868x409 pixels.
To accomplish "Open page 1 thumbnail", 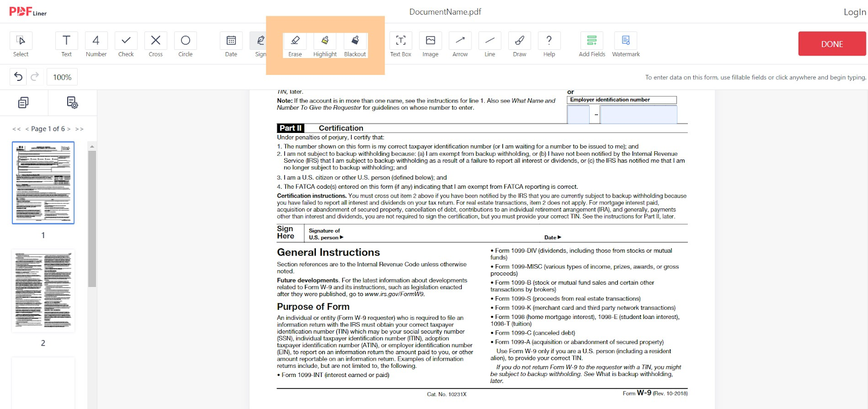I will point(43,183).
